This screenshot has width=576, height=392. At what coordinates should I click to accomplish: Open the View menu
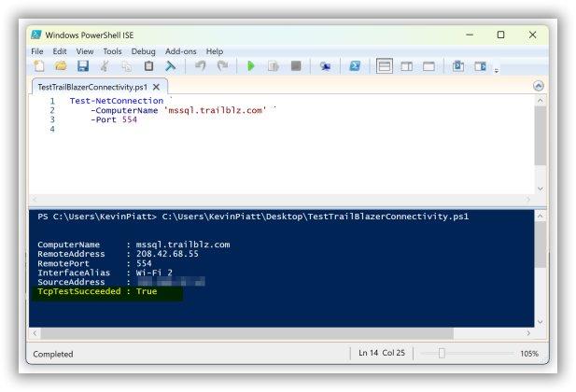point(85,51)
